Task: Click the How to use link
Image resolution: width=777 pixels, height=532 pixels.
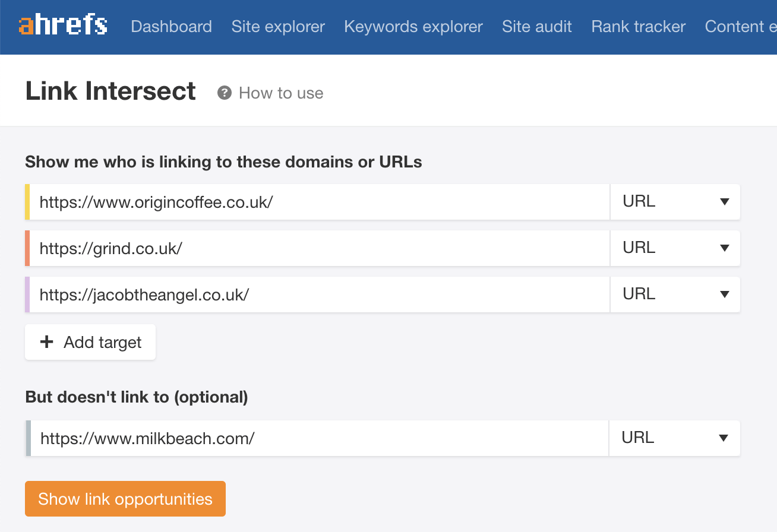Action: [x=280, y=93]
